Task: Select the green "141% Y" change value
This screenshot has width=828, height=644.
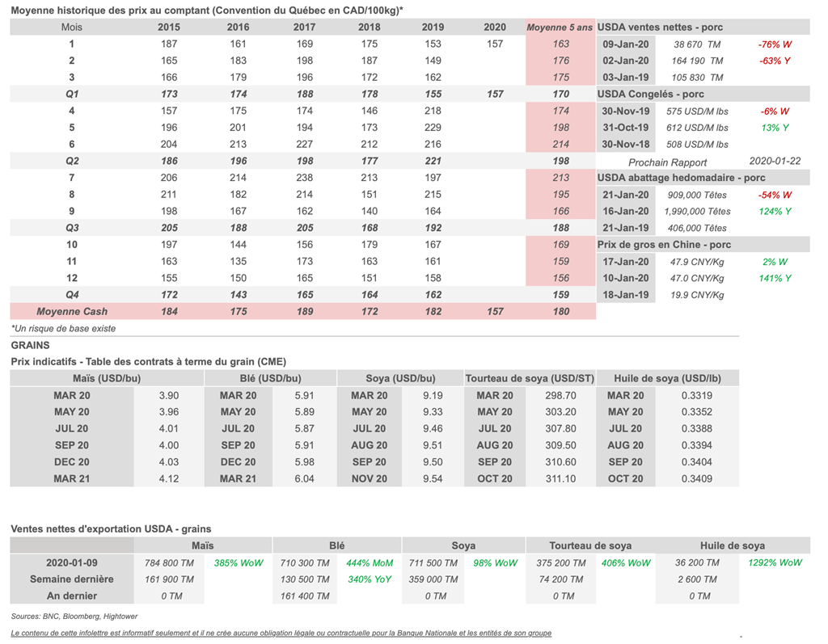Action: pyautogui.click(x=775, y=278)
